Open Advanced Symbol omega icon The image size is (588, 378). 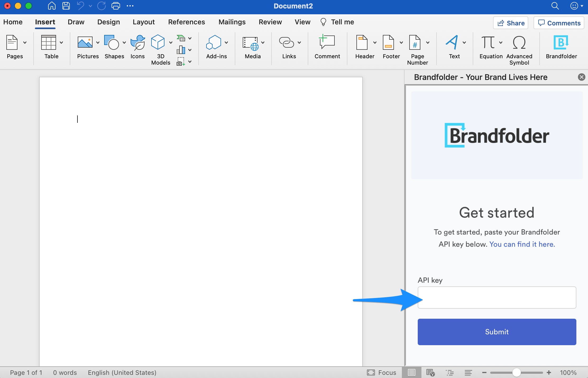tap(519, 42)
